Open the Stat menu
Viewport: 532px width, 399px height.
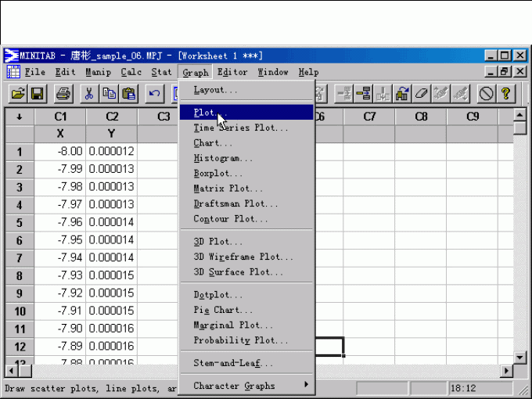pyautogui.click(x=161, y=72)
